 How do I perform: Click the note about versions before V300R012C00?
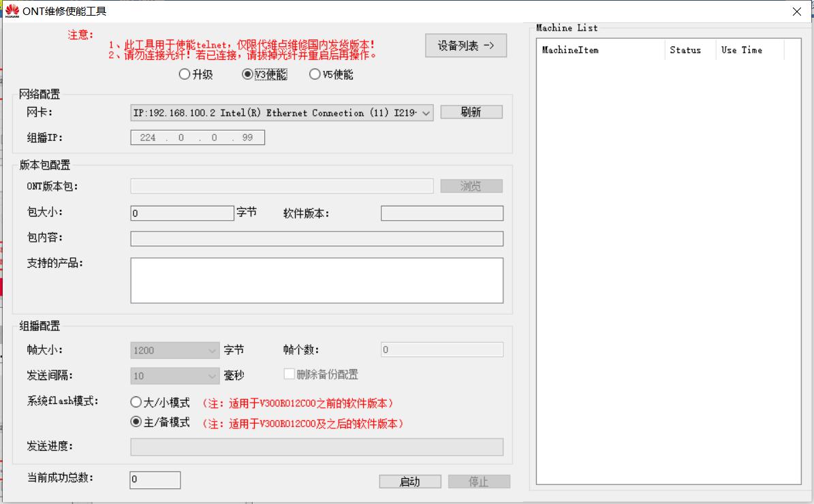coord(298,403)
